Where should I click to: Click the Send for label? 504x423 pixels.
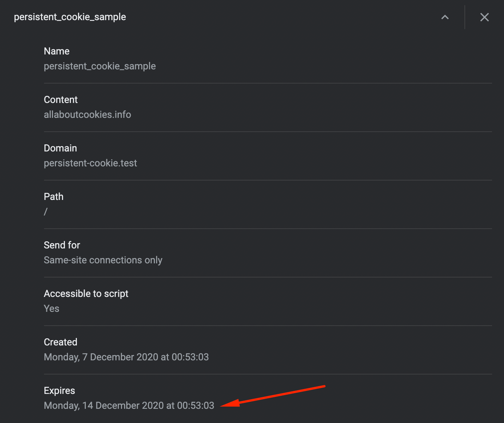click(62, 245)
